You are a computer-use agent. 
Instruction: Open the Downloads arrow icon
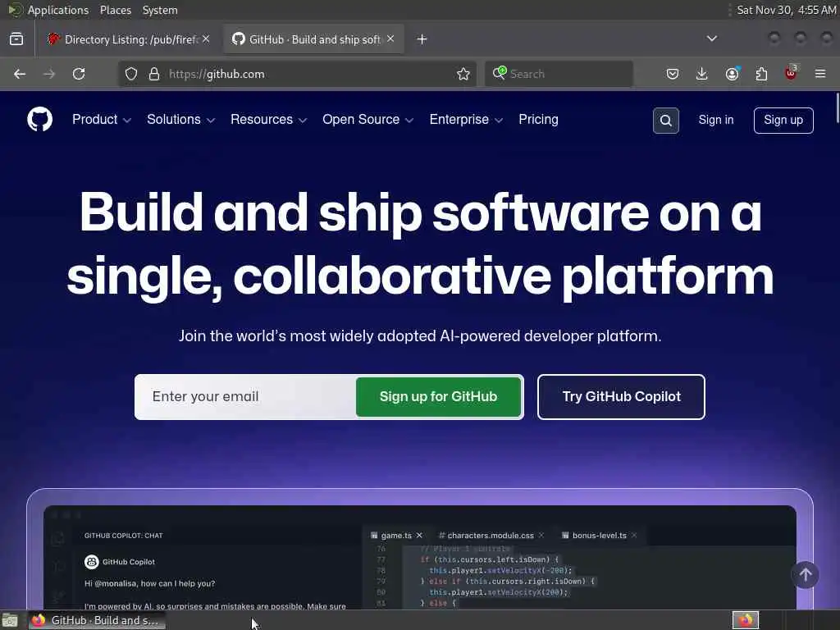coord(702,74)
